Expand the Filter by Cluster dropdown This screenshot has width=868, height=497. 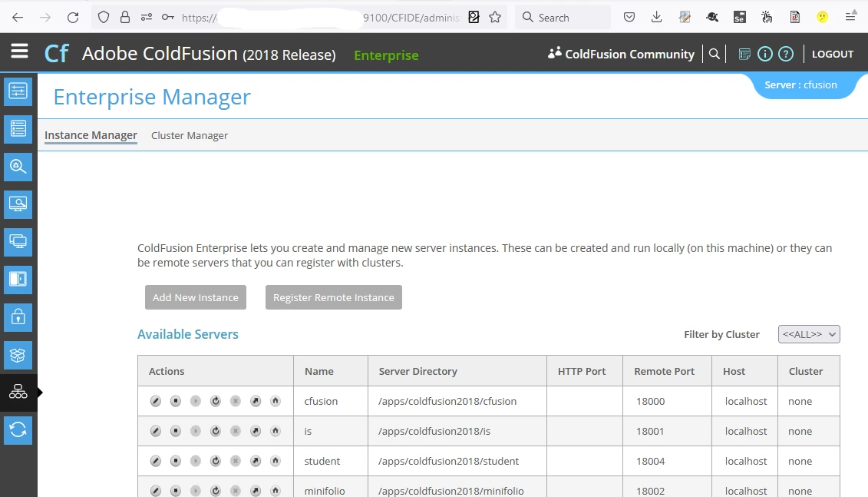tap(809, 334)
